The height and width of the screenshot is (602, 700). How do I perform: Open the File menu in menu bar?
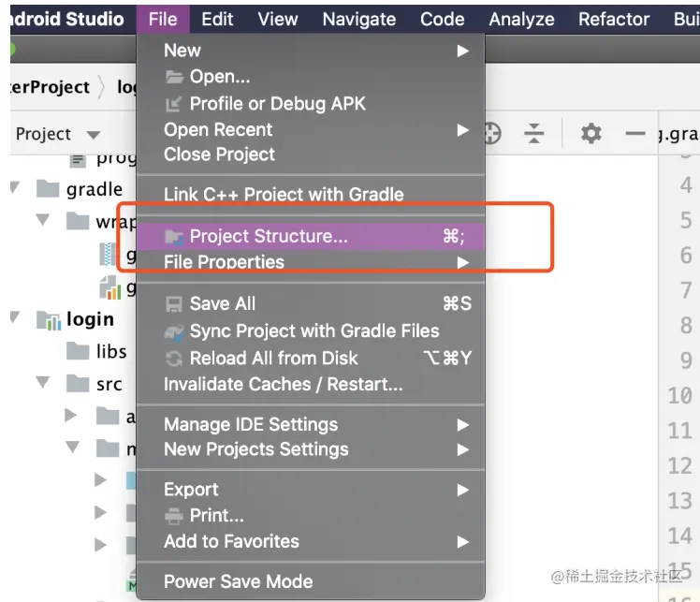click(163, 20)
